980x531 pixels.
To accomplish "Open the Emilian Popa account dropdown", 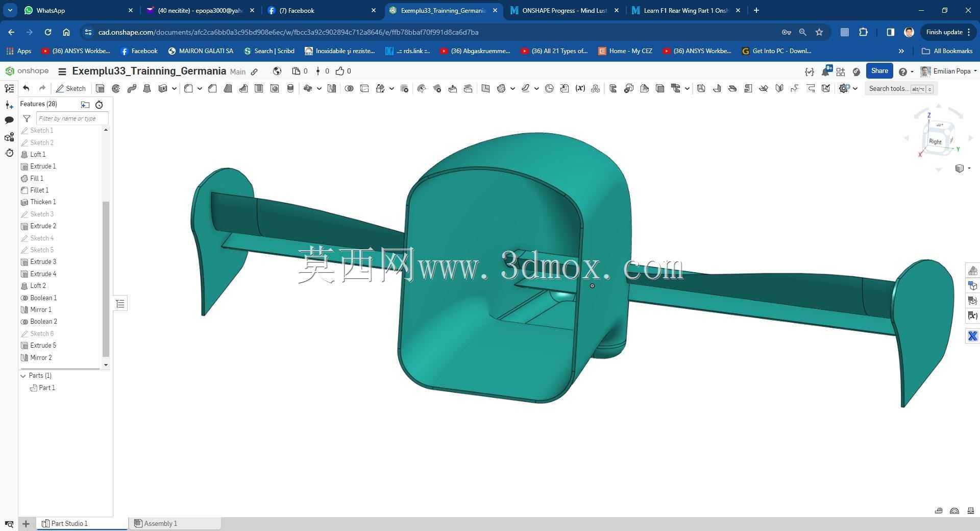I will (x=949, y=71).
